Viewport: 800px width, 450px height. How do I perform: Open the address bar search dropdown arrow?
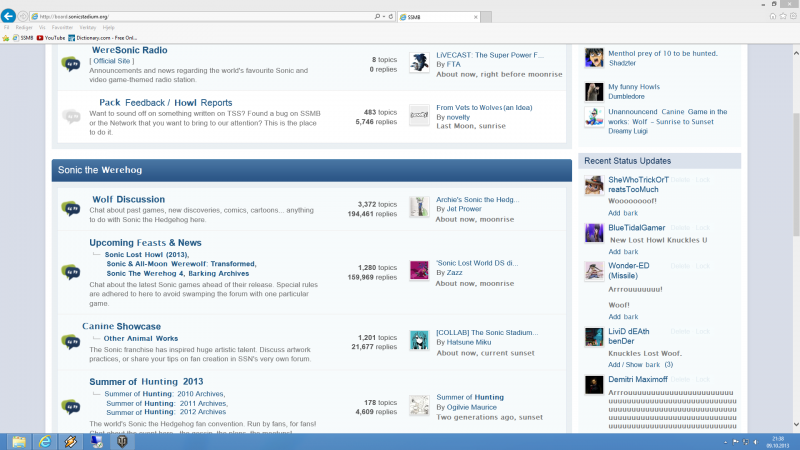click(384, 16)
